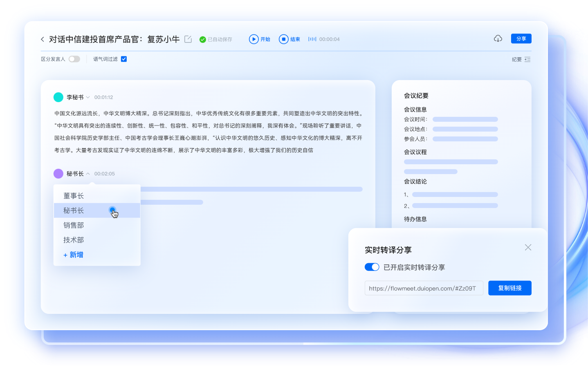
Task: Click the 待办信息 section heading
Action: click(415, 219)
